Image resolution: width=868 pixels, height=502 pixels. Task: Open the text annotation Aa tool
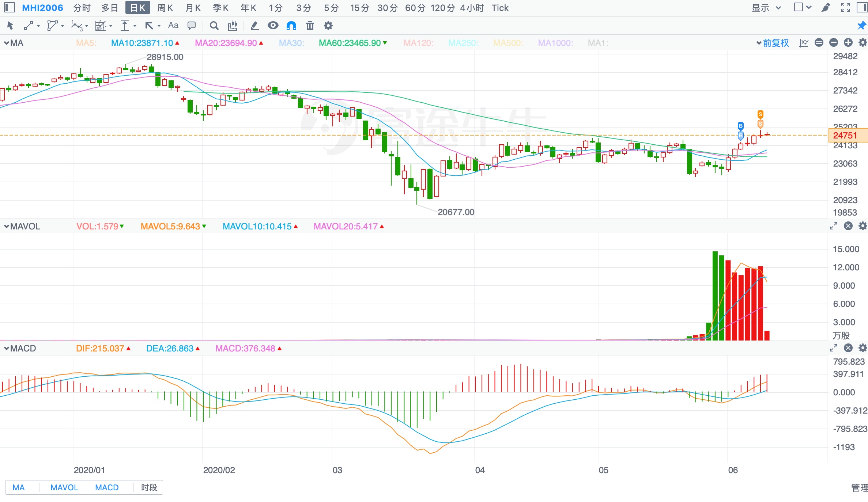[x=173, y=26]
